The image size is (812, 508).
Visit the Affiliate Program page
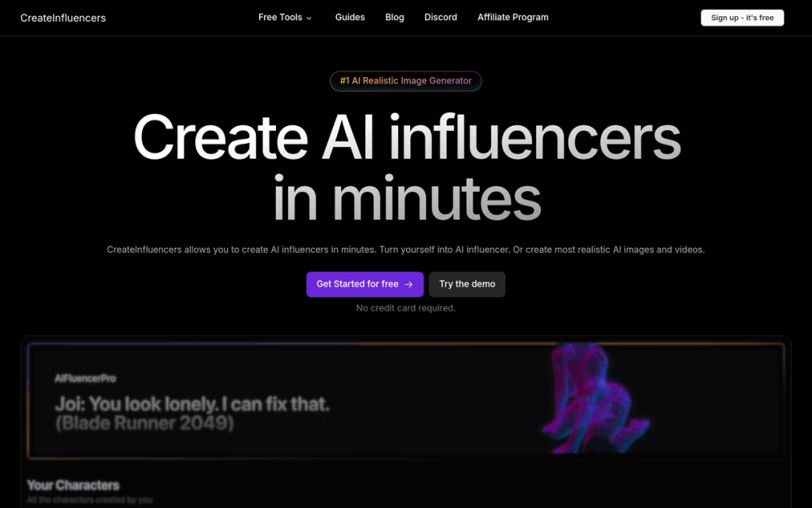(512, 18)
